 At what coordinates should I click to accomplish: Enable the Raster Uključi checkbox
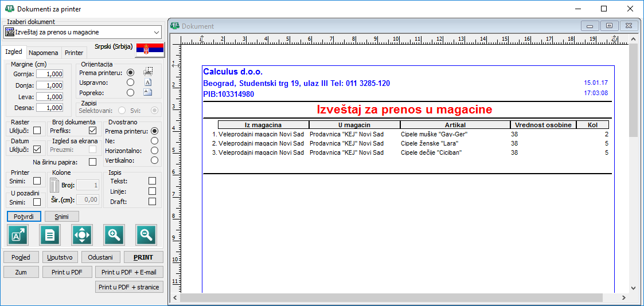(37, 131)
